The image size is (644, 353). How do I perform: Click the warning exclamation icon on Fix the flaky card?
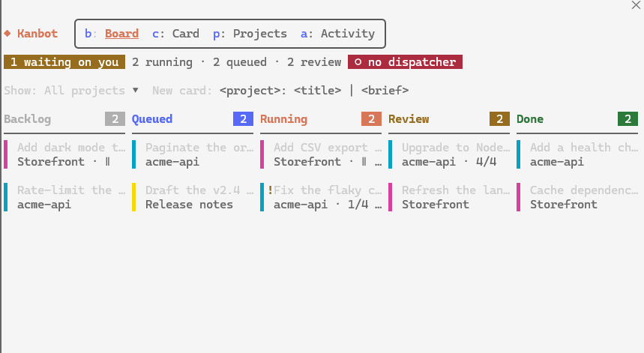(270, 190)
